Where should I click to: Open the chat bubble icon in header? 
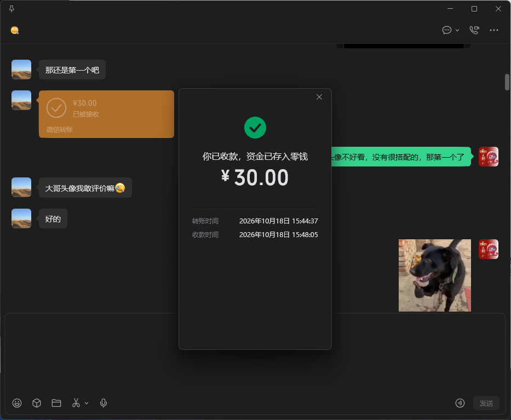click(447, 30)
